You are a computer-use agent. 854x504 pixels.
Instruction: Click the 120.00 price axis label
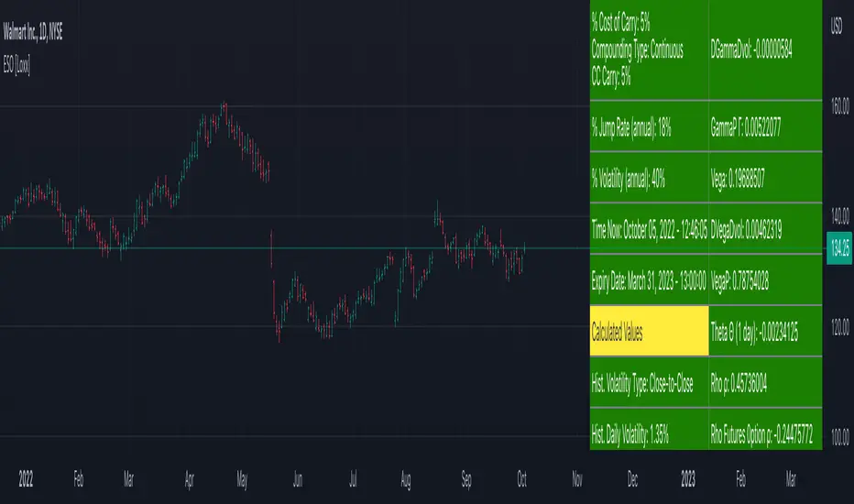(x=840, y=327)
